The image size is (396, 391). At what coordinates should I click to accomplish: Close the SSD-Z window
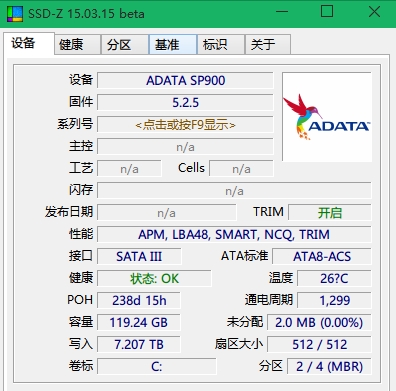click(x=374, y=12)
